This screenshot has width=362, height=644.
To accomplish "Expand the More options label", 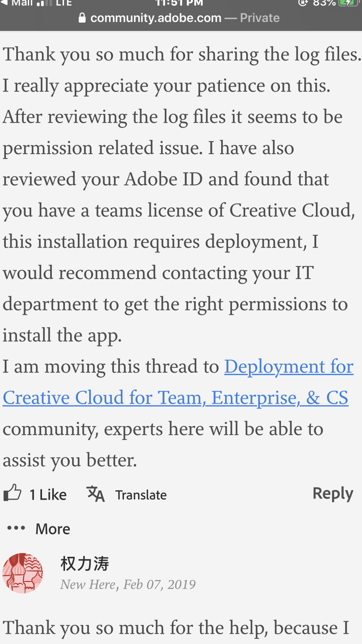I will tap(53, 529).
